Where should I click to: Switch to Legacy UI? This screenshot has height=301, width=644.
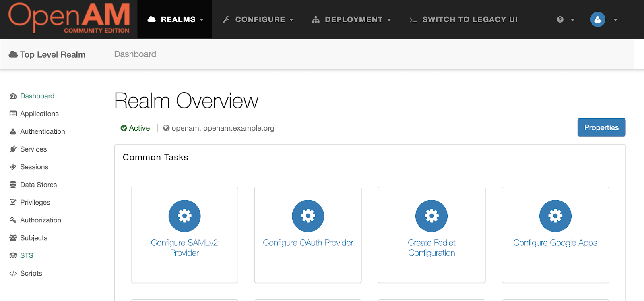[463, 19]
